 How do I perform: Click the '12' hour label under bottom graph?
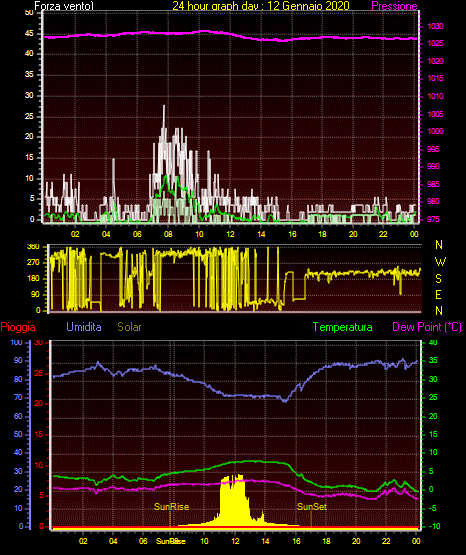click(235, 541)
